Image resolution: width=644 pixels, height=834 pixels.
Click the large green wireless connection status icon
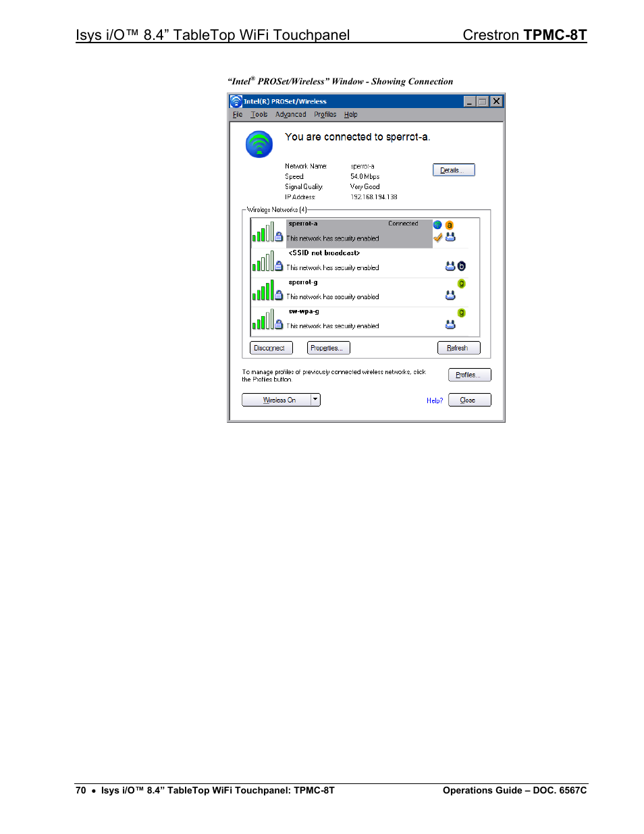259,145
